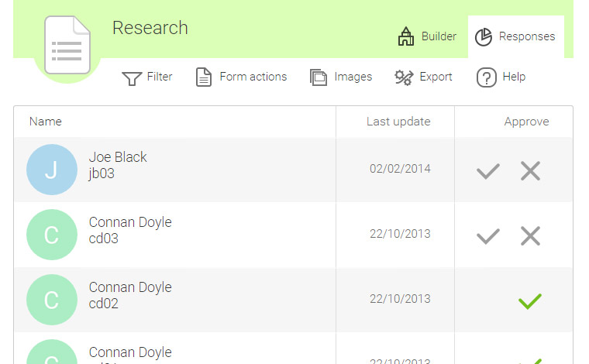
Task: Select the 22/10/2013 date for cd03
Action: coord(400,234)
